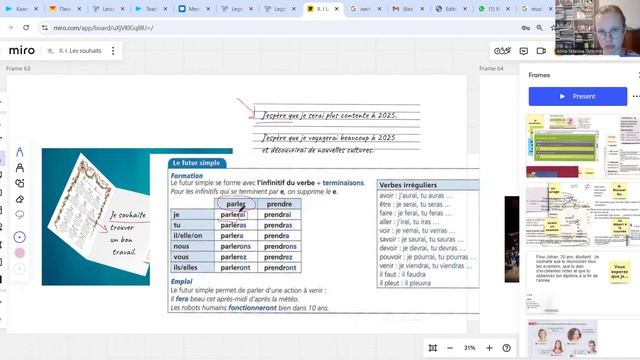Screen dimensions: 640x360
Task: Click the webcam video overlay
Action: click(x=598, y=28)
